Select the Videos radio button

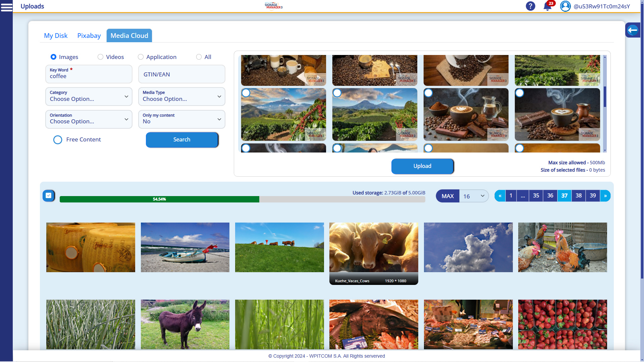coord(100,57)
